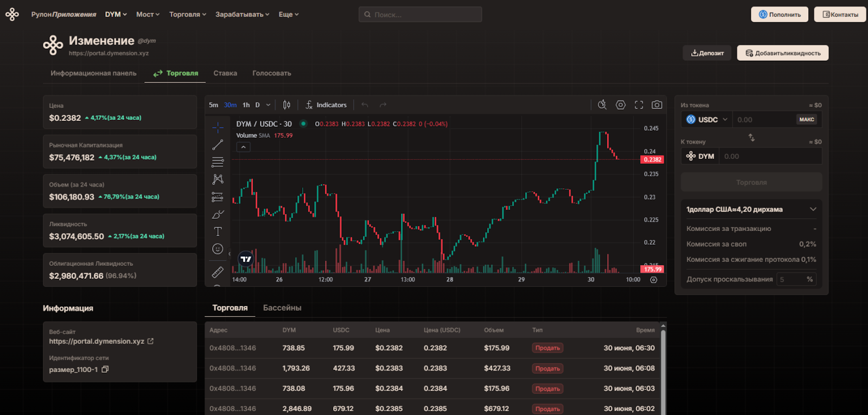This screenshot has width=868, height=415.
Task: Open the Мост dropdown menu
Action: [x=148, y=15]
